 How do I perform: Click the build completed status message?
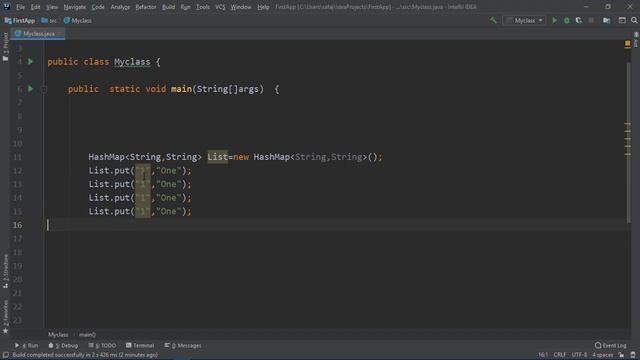(85, 355)
